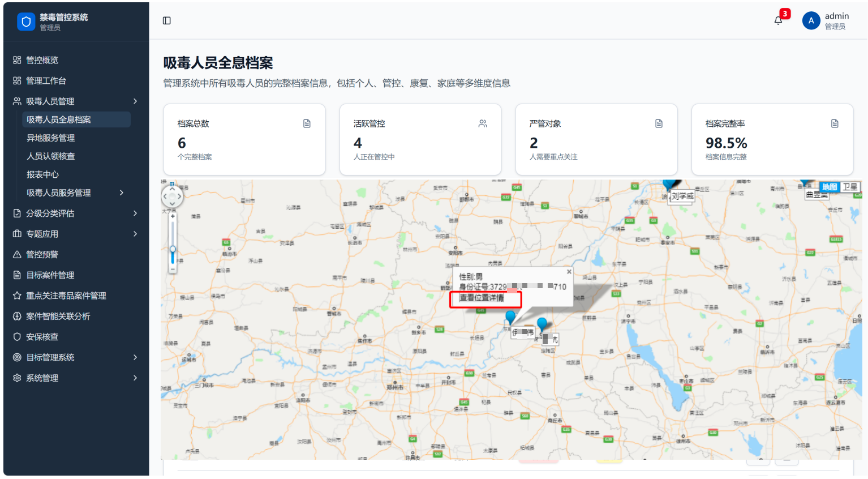Click the document icon on 档案总数 card

tap(307, 123)
